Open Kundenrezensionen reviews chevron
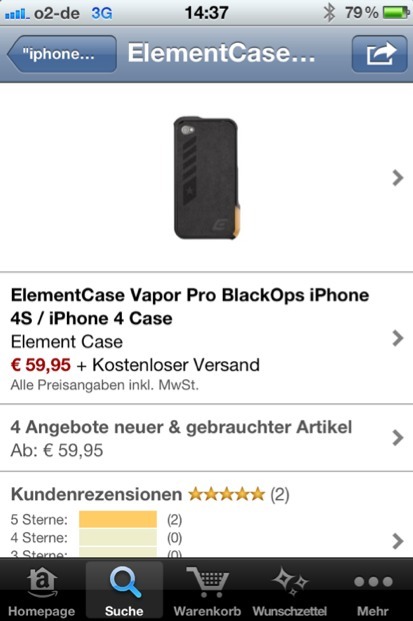This screenshot has height=621, width=413. coord(398,541)
